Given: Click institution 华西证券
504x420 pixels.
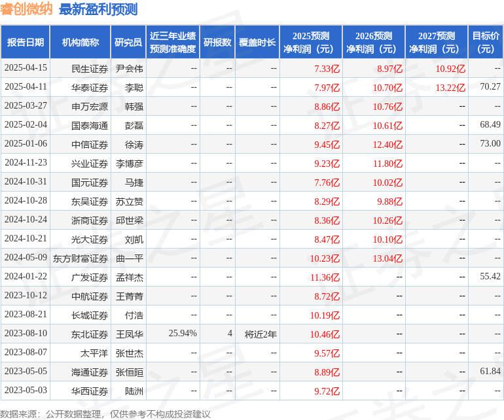Looking at the screenshot, I should tap(90, 391).
